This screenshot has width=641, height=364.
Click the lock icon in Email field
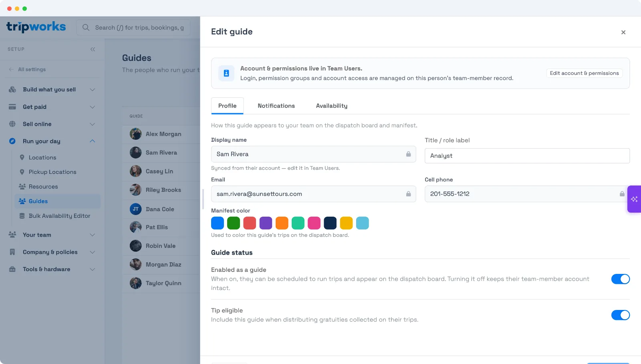coord(408,194)
